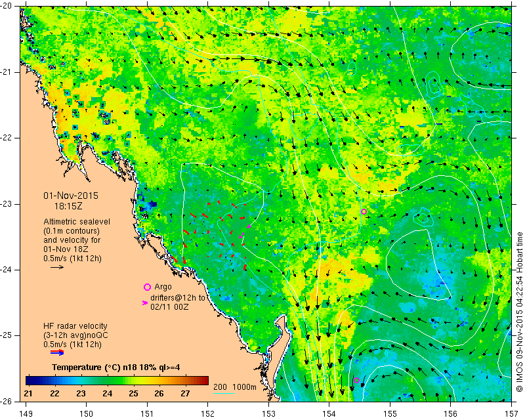
Task: Click the '02/11 00Z' legend text
Action: coord(169,306)
